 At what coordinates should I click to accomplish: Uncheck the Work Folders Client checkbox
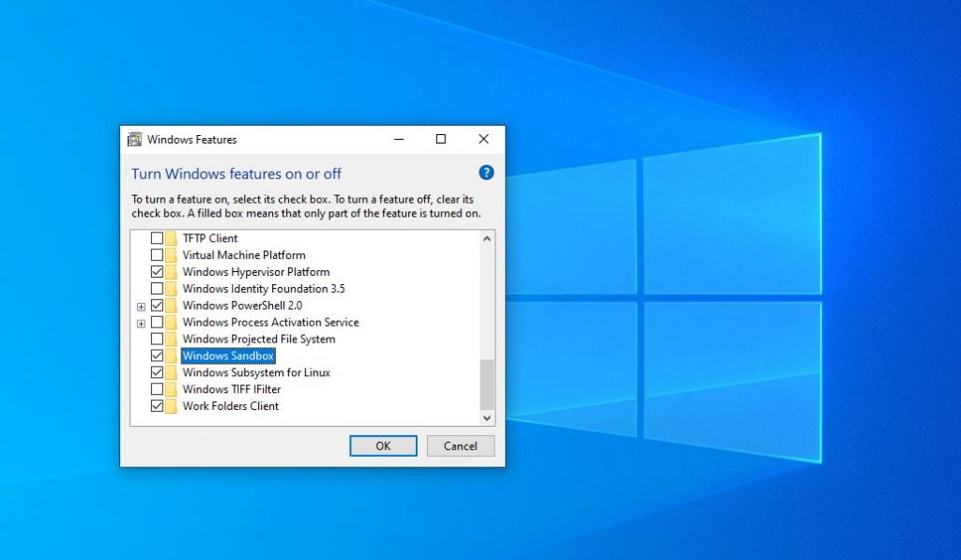tap(157, 406)
